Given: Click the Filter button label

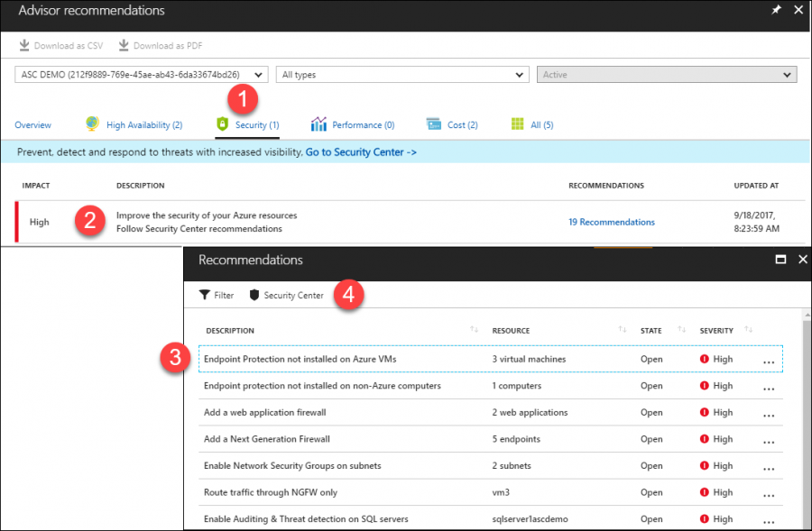Looking at the screenshot, I should tap(224, 295).
